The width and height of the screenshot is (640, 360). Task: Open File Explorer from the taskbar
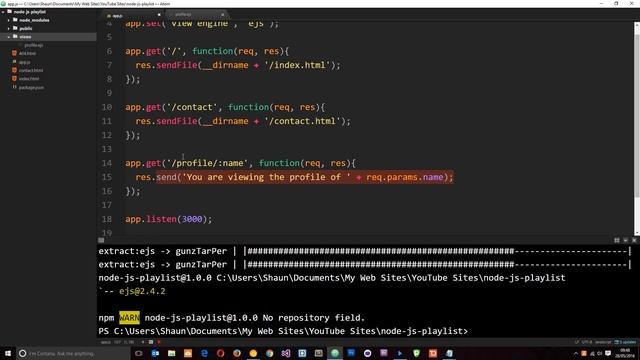tap(171, 353)
